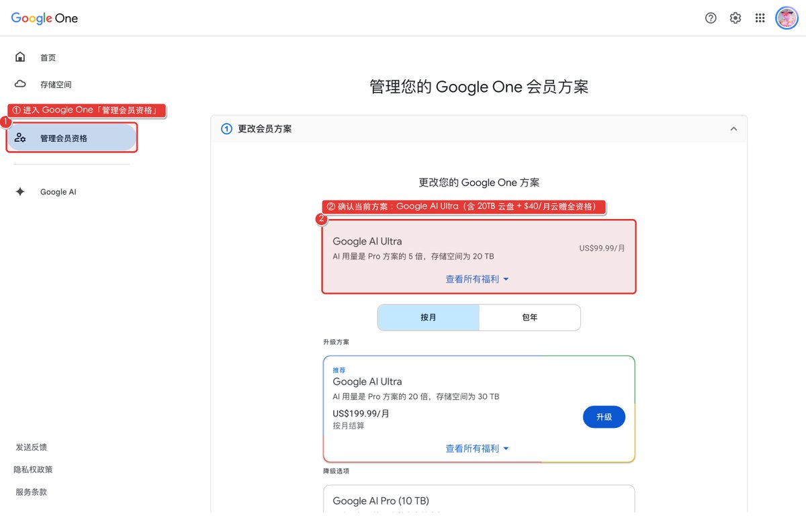Viewport: 806px width, 532px height.
Task: Click the 按月结算 text under US$199.99
Action: click(x=349, y=426)
